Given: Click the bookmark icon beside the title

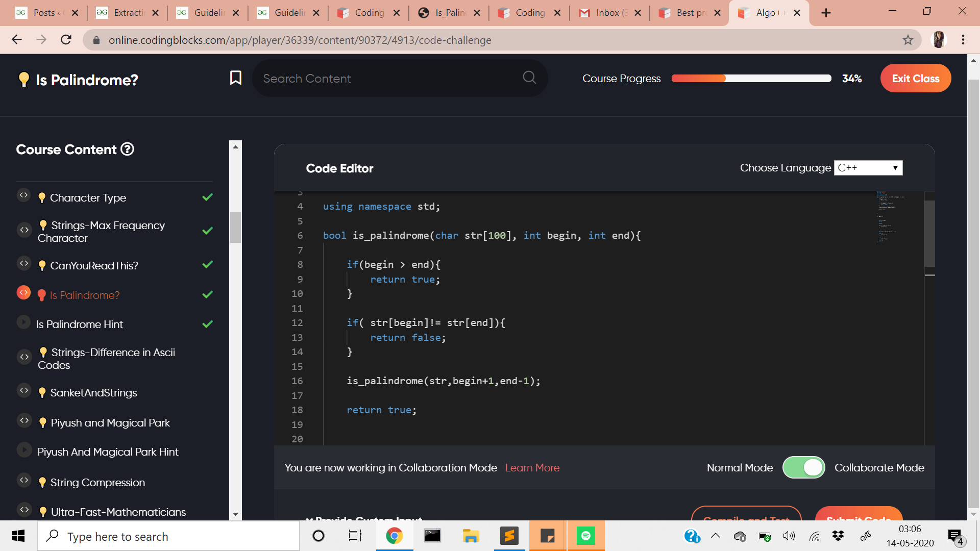Looking at the screenshot, I should coord(235,78).
